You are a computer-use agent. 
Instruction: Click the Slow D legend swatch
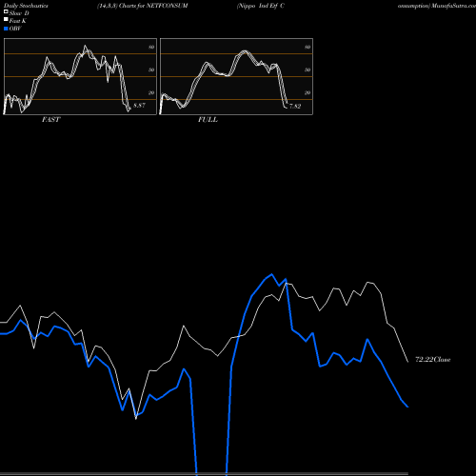6,11
